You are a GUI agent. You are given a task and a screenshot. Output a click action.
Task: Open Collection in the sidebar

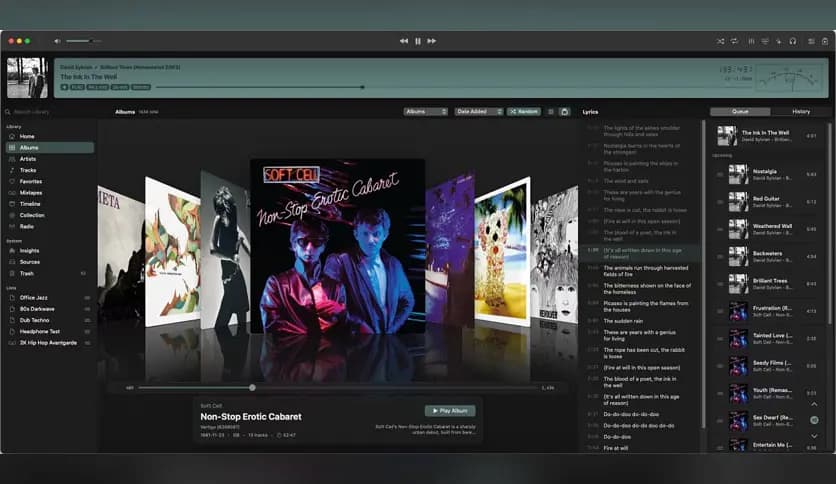point(50,215)
